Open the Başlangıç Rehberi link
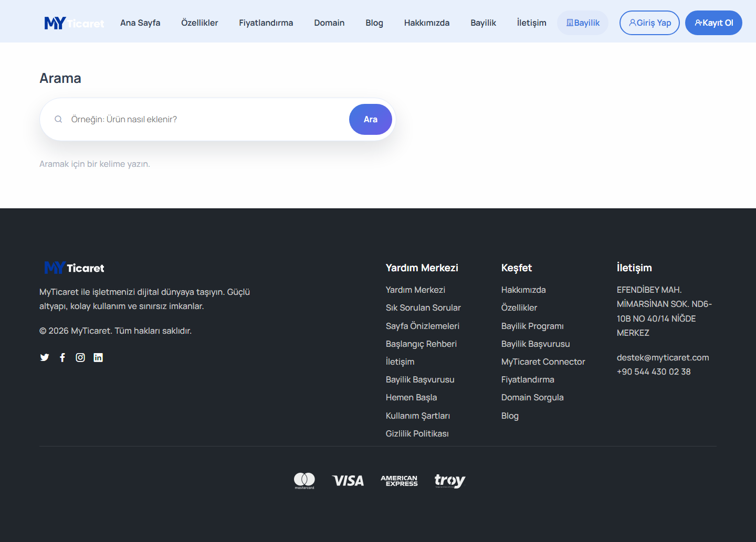The image size is (756, 542). pos(421,344)
